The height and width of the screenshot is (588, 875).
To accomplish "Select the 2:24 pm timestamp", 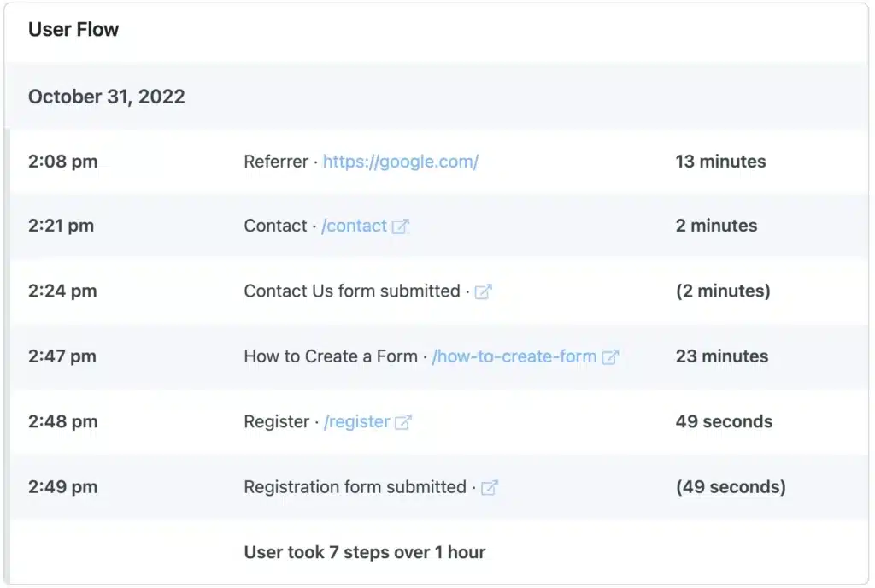I will pos(62,291).
